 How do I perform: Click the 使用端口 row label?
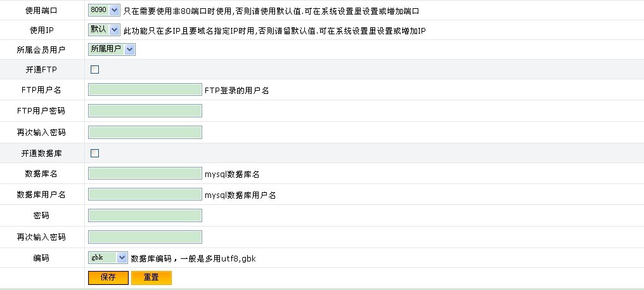pyautogui.click(x=41, y=11)
